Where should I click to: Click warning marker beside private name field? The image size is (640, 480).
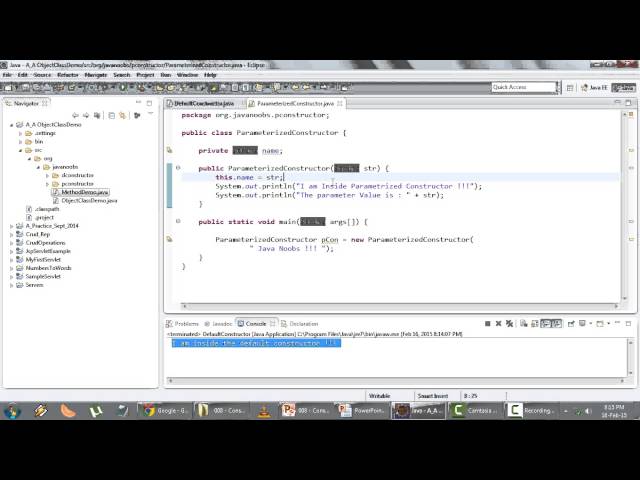pyautogui.click(x=169, y=150)
